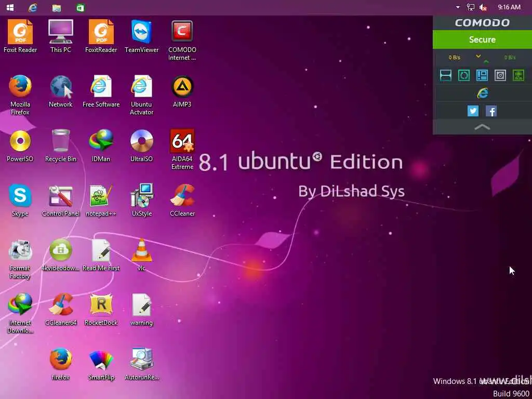
Task: Open the Network desktop icon
Action: 61,91
